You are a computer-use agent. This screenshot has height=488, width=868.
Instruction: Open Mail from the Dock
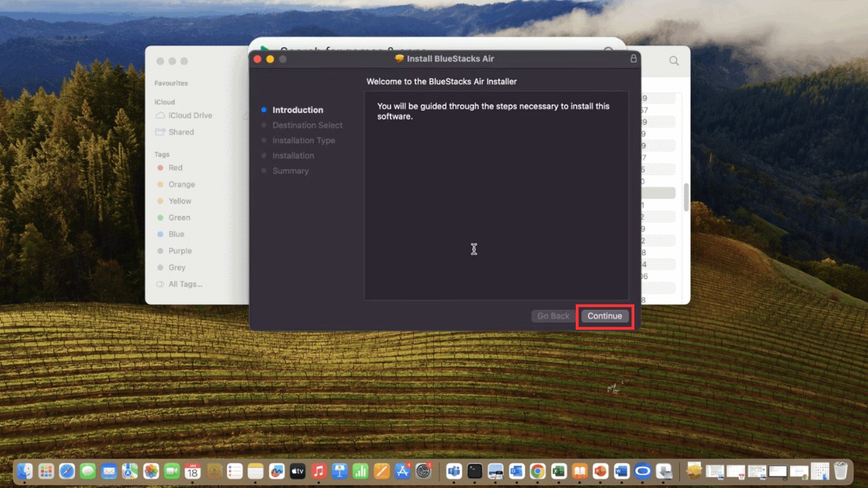[x=109, y=471]
